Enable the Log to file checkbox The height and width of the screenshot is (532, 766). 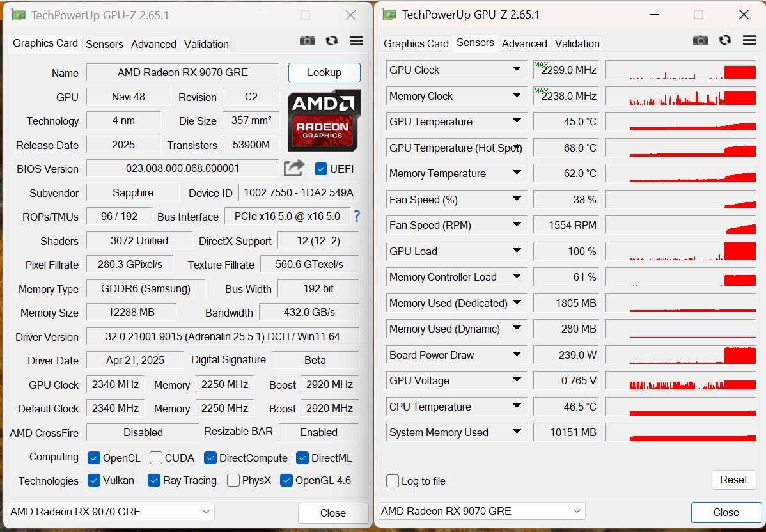[x=393, y=481]
